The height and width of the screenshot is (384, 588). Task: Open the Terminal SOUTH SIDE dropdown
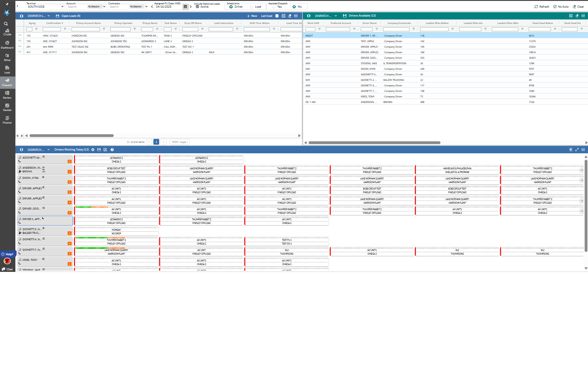click(45, 7)
